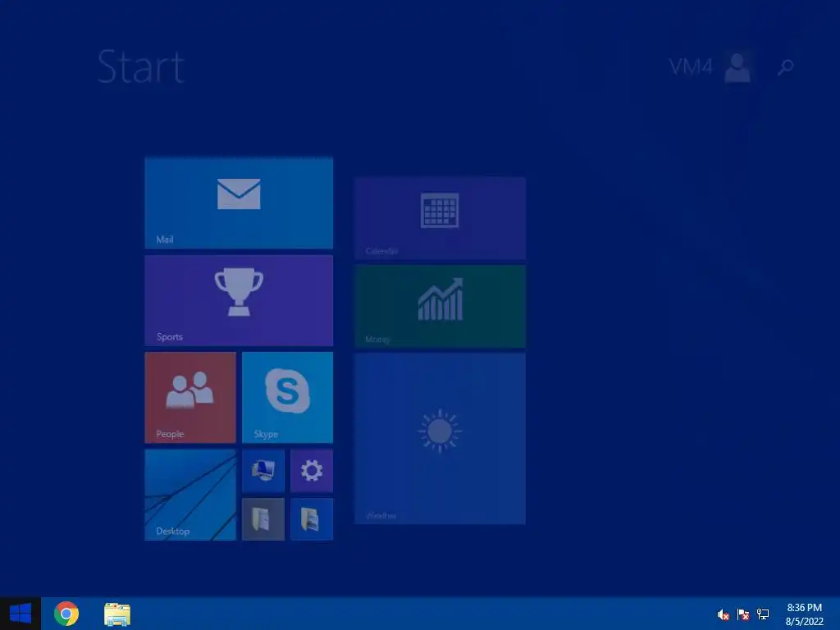The image size is (840, 630).
Task: Open File Explorer from the taskbar
Action: click(117, 614)
